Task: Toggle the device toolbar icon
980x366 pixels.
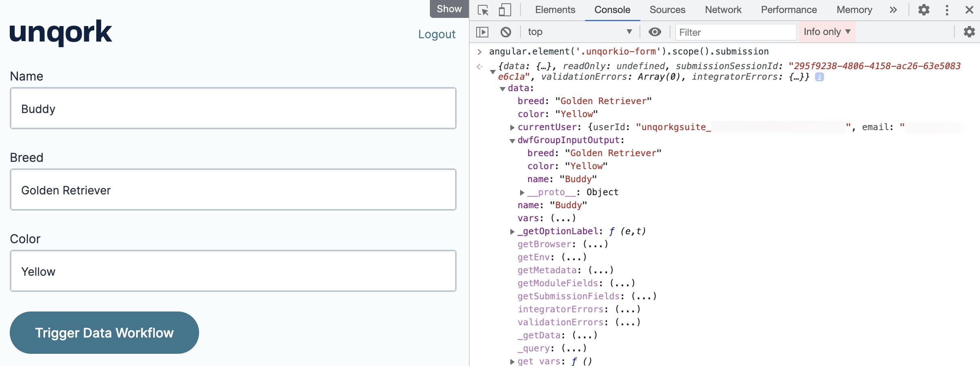Action: coord(505,10)
